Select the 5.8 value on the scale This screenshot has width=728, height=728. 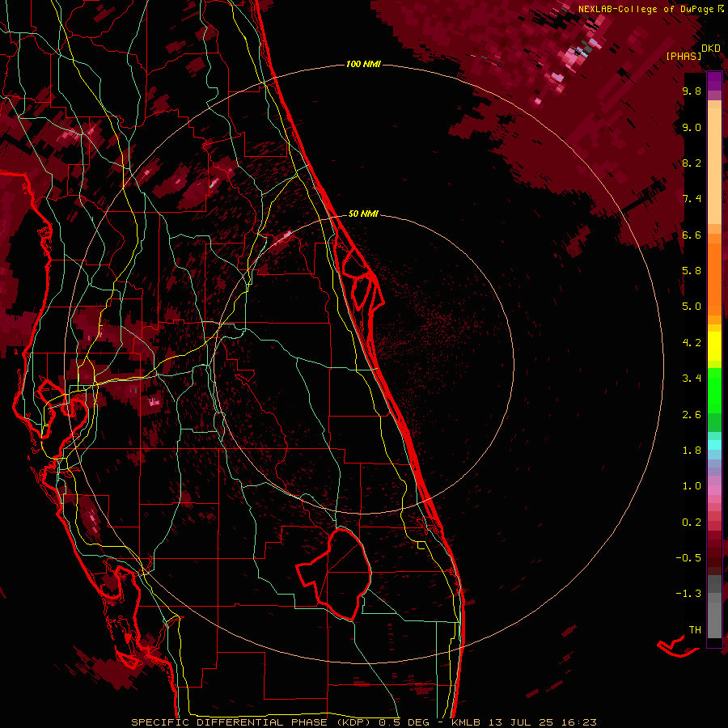[x=692, y=271]
